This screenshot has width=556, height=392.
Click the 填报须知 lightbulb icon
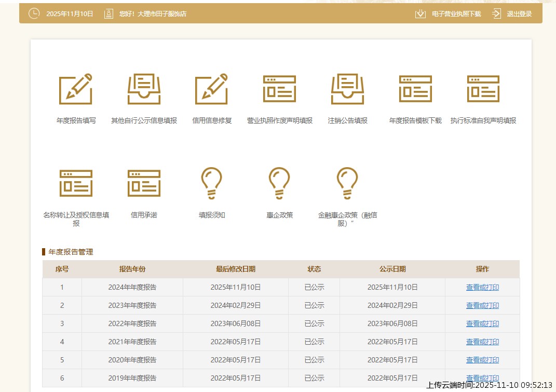coord(212,183)
